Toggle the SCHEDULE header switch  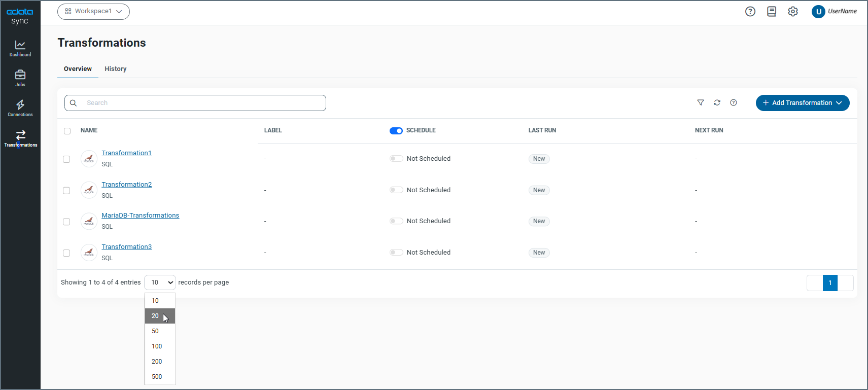[396, 131]
